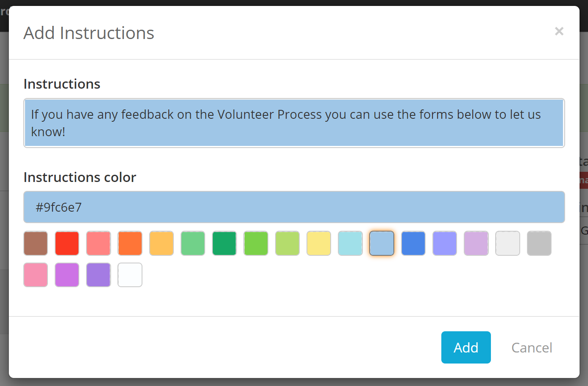Screen dimensions: 588x386
Task: Choose the gray color swatch
Action: click(x=539, y=243)
